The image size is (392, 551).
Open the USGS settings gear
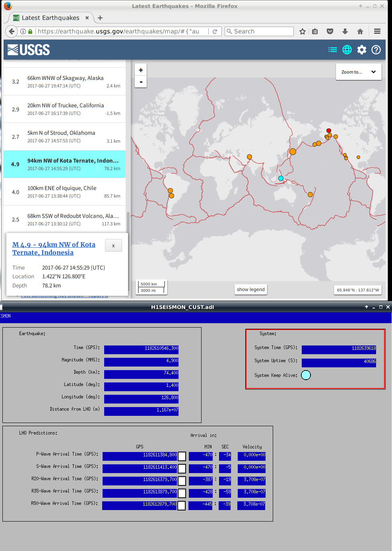coord(362,50)
